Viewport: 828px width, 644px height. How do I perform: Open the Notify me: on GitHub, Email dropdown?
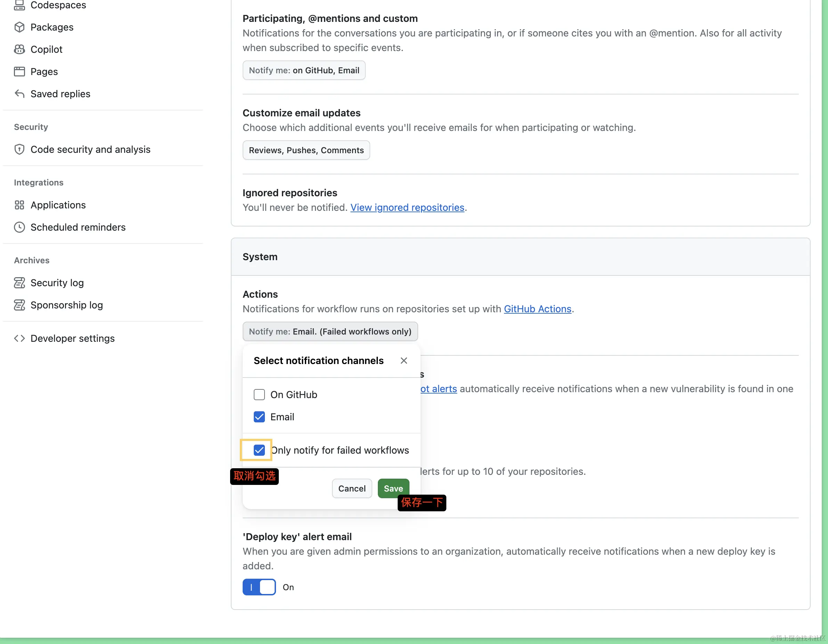[304, 71]
